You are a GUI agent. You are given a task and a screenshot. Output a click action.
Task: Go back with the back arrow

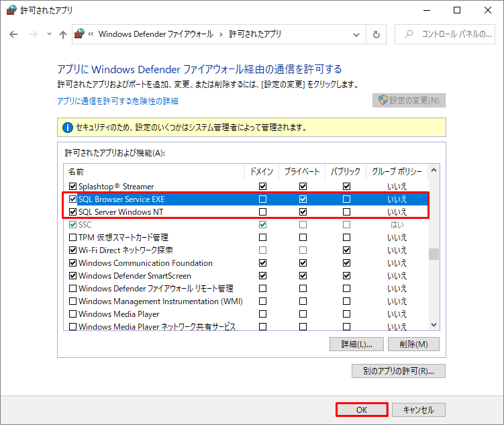13,34
